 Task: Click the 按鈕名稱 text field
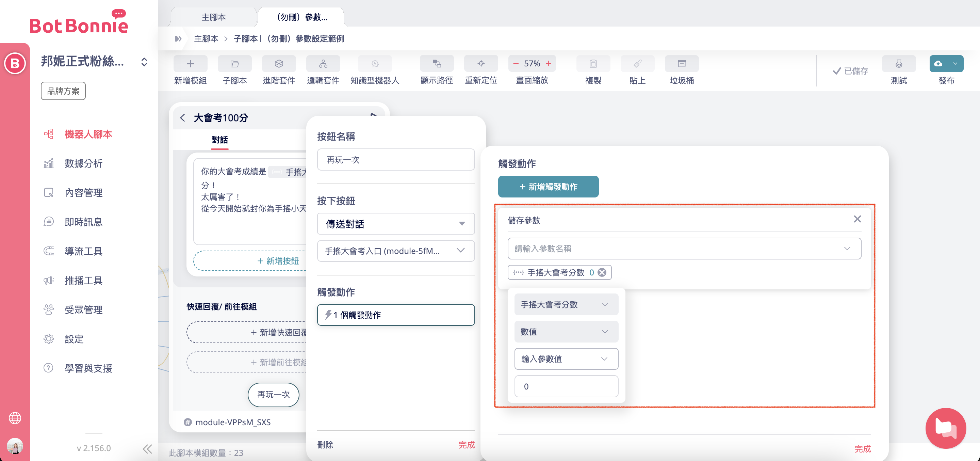(395, 160)
